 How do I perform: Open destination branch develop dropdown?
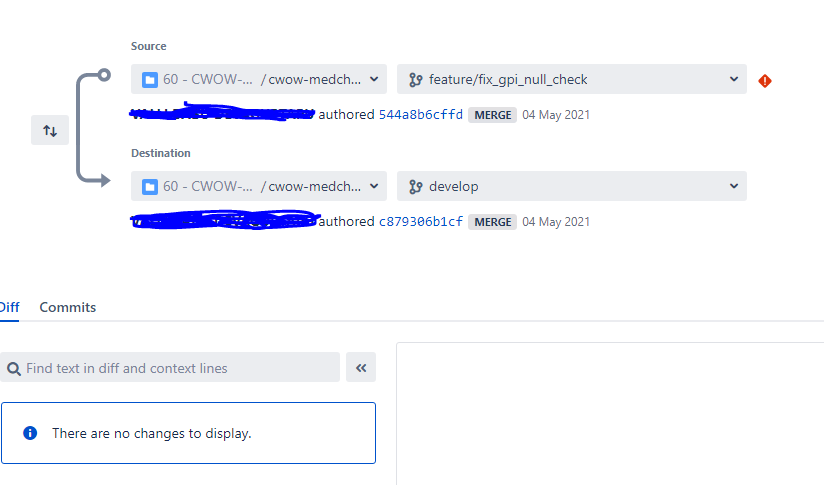pyautogui.click(x=572, y=186)
